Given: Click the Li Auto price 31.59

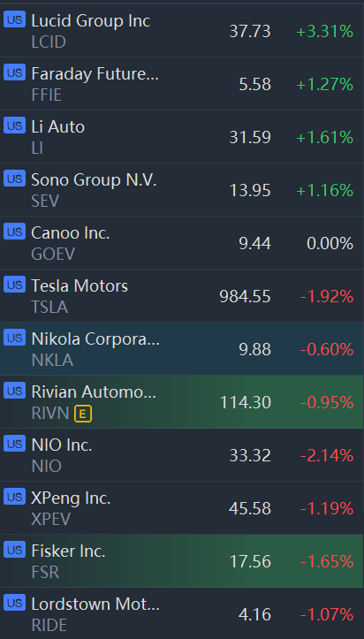Looking at the screenshot, I should click(x=250, y=137).
